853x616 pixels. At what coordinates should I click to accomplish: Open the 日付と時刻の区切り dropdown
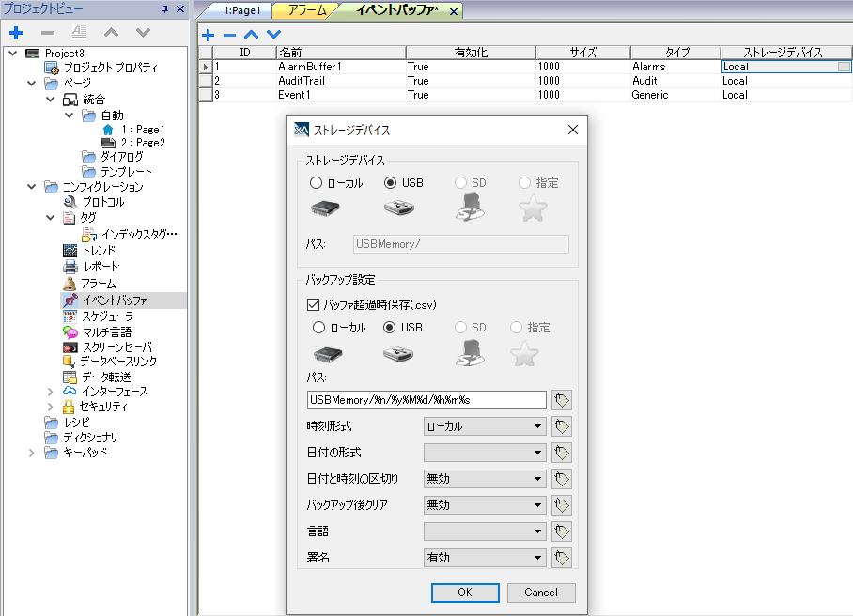485,479
